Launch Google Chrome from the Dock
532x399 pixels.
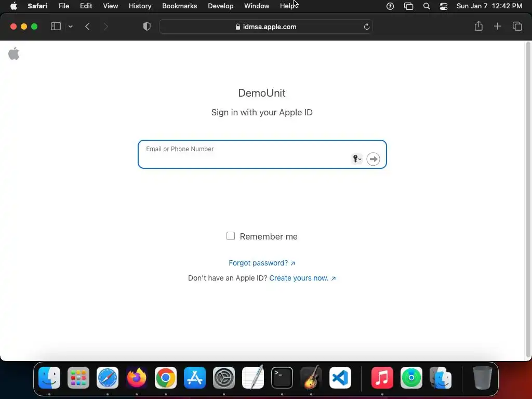[x=166, y=378]
